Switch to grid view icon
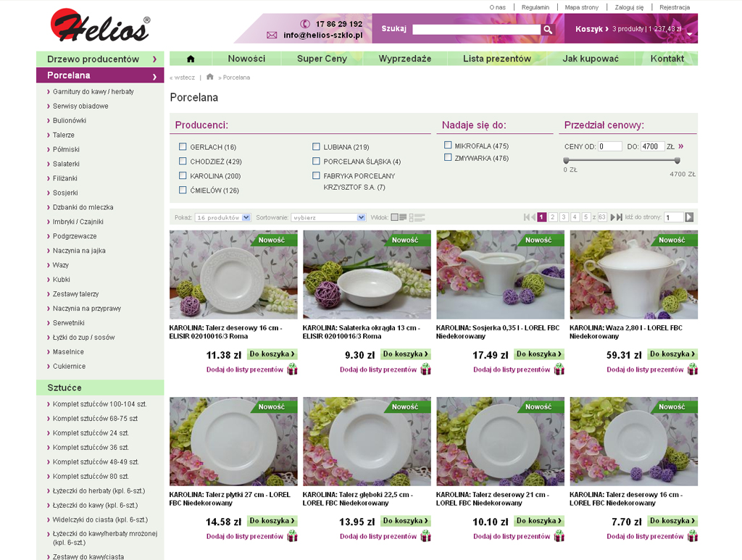The width and height of the screenshot is (742, 560). 399,217
